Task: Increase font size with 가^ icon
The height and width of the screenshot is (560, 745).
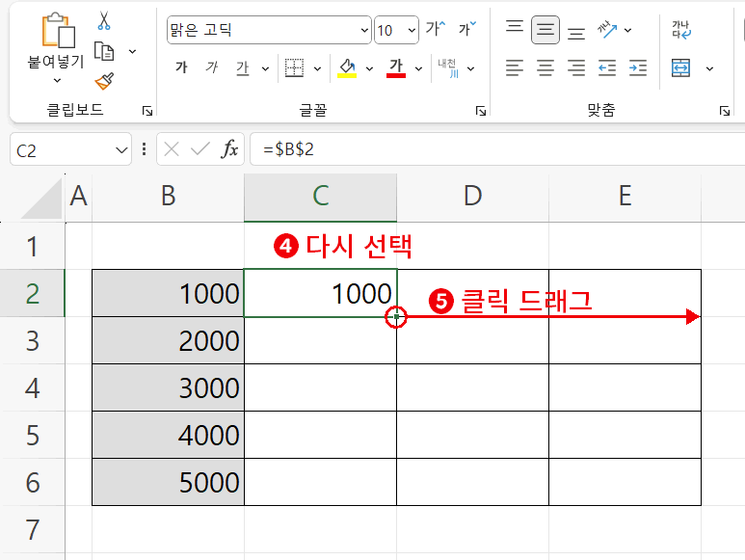Action: point(436,29)
